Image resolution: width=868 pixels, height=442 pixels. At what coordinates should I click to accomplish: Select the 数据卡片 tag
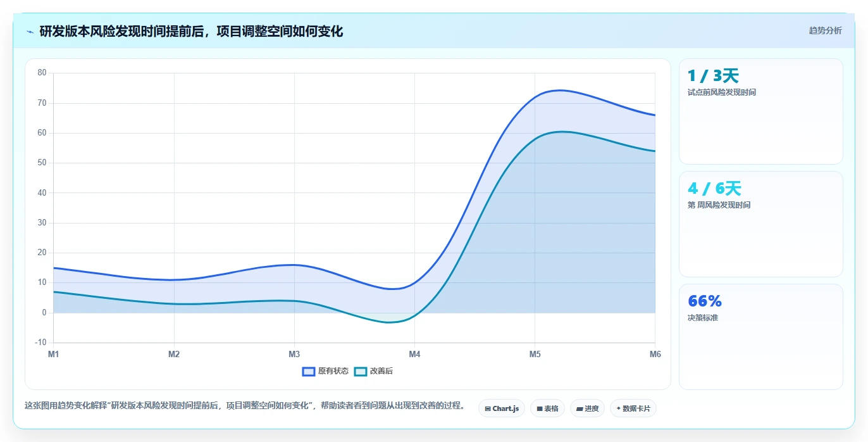coord(633,408)
